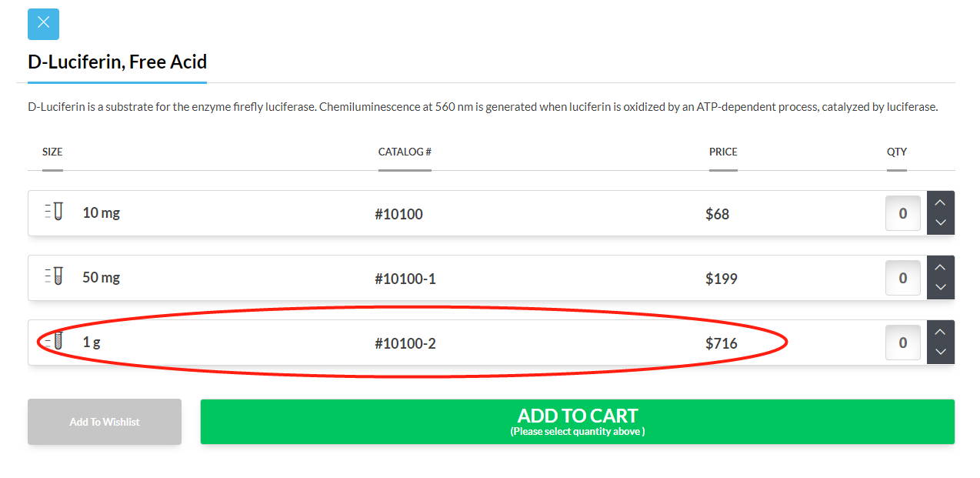Click the D-Luciferin, Free Acid title
The height and width of the screenshot is (478, 980).
(117, 62)
